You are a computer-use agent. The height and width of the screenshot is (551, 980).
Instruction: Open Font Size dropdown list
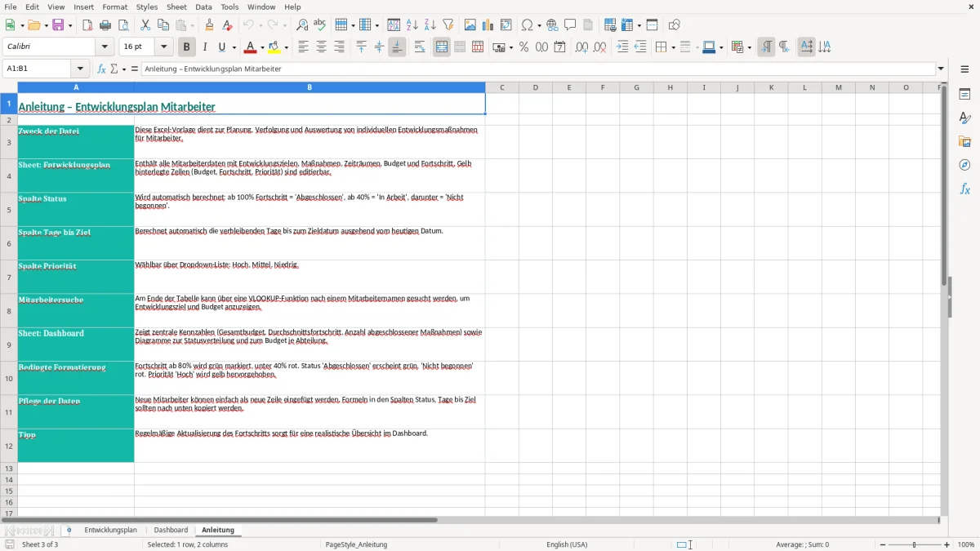click(164, 47)
